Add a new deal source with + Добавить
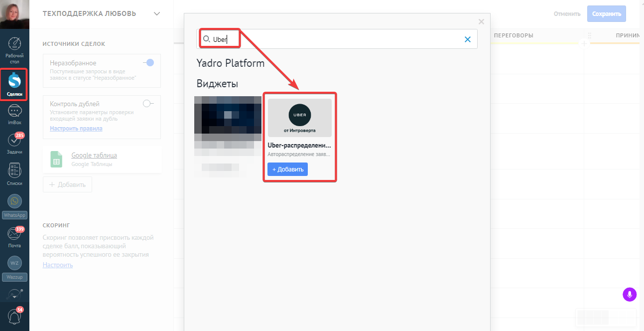The image size is (644, 331). click(67, 184)
